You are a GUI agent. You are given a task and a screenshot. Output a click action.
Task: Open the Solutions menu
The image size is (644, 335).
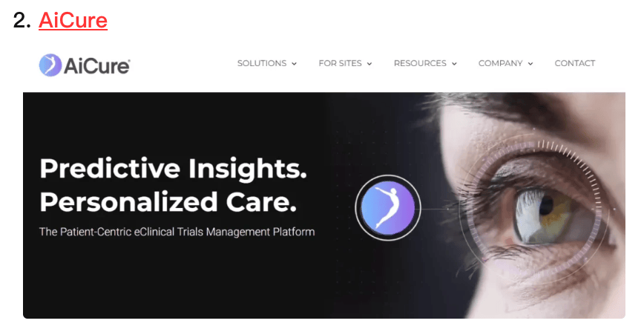262,63
